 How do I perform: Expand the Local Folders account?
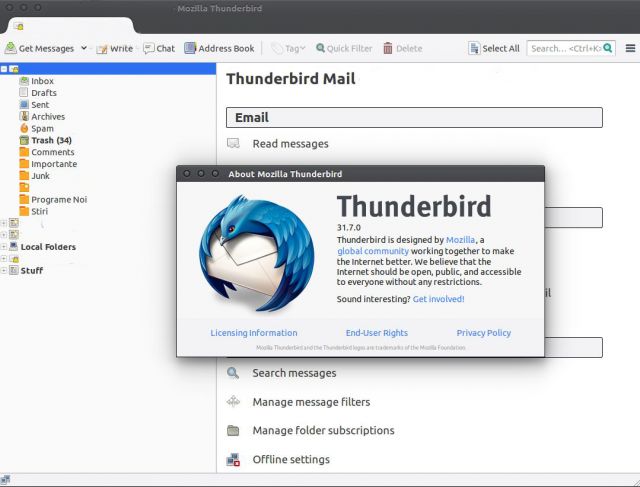click(4, 247)
